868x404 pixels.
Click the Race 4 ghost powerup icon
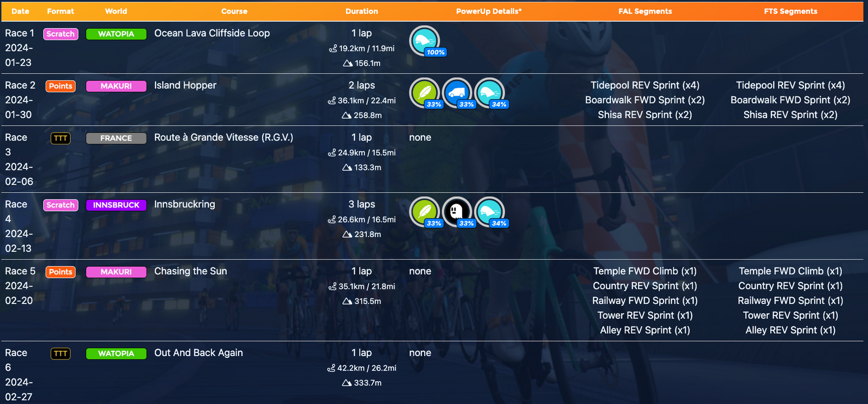click(457, 211)
